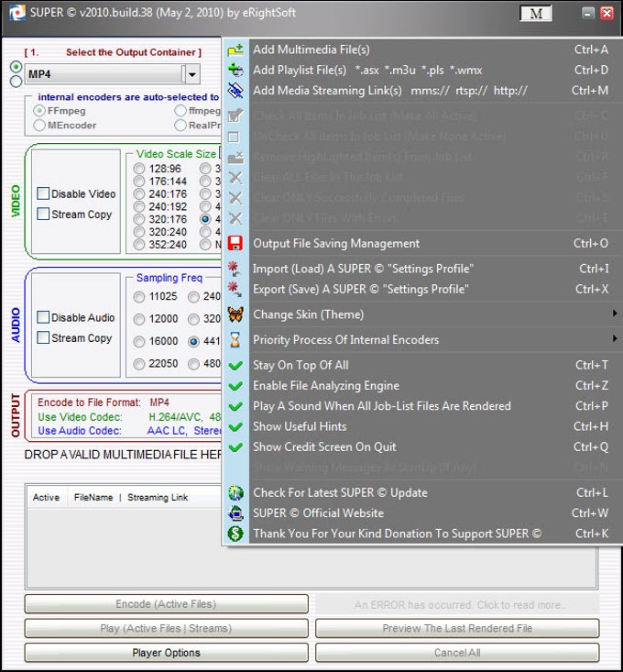This screenshot has height=672, width=623.
Task: Click the Streaming Link column header
Action: tap(158, 498)
